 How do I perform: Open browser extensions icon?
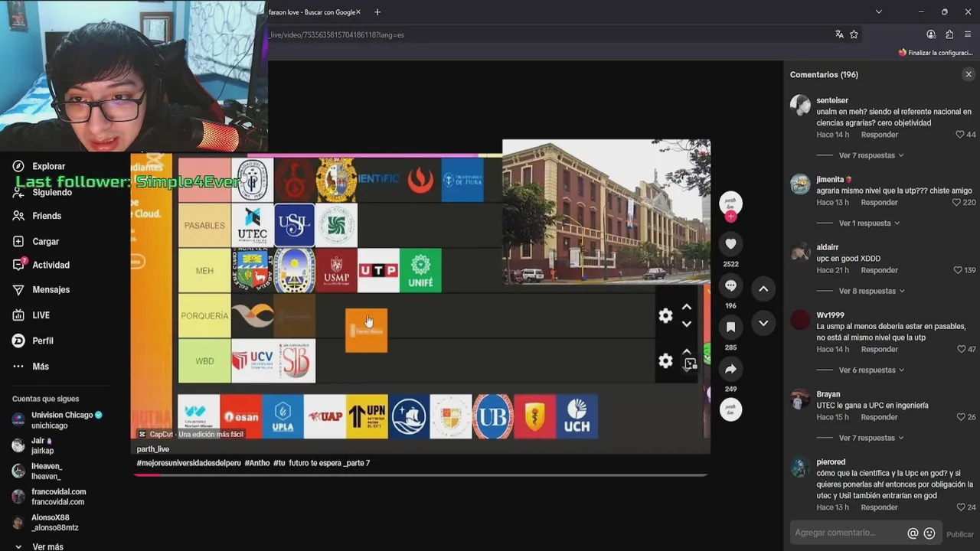(949, 34)
